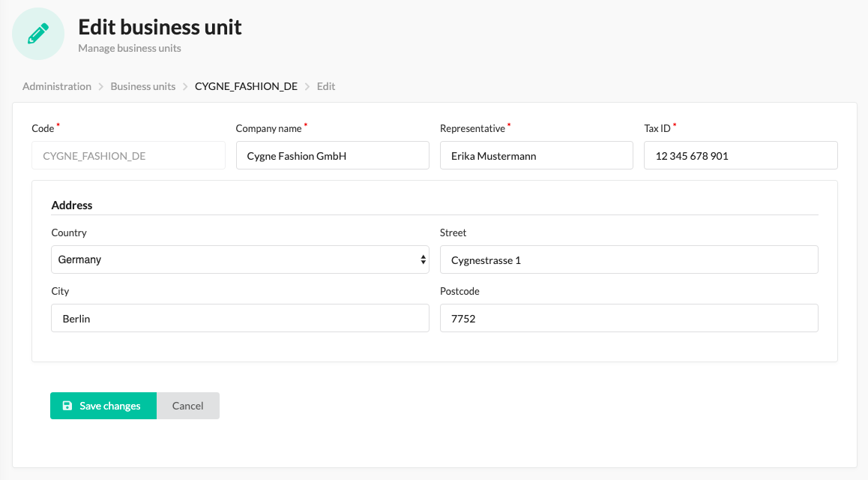
Task: Go to Administration breadcrumb
Action: (x=56, y=86)
